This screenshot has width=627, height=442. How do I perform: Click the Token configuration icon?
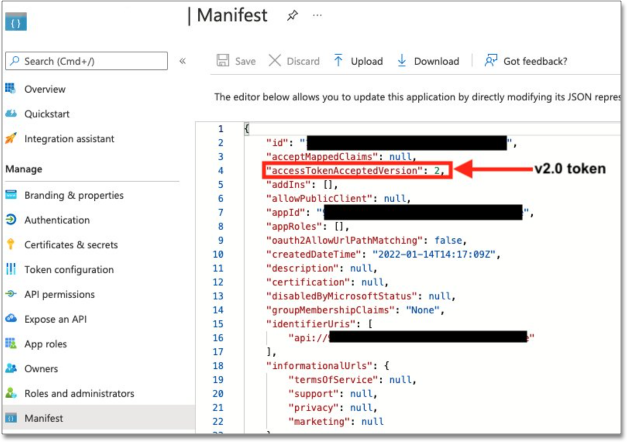coord(11,269)
